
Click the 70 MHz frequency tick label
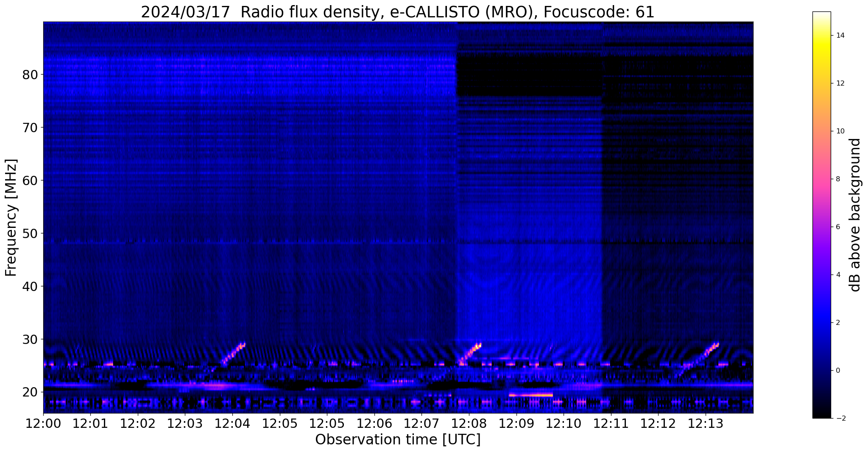pos(30,128)
